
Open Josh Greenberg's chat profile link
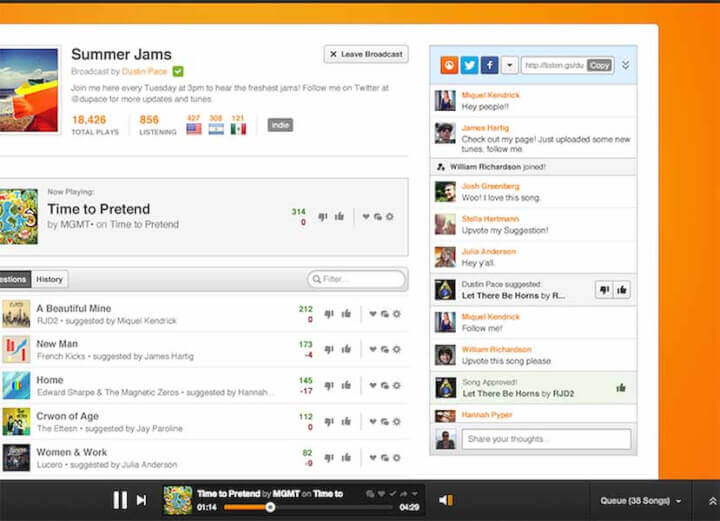(490, 186)
